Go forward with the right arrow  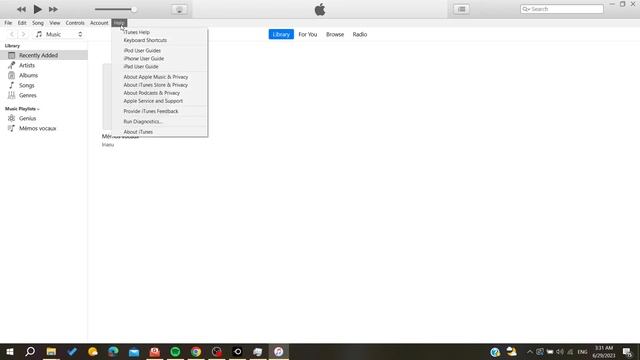click(x=24, y=34)
